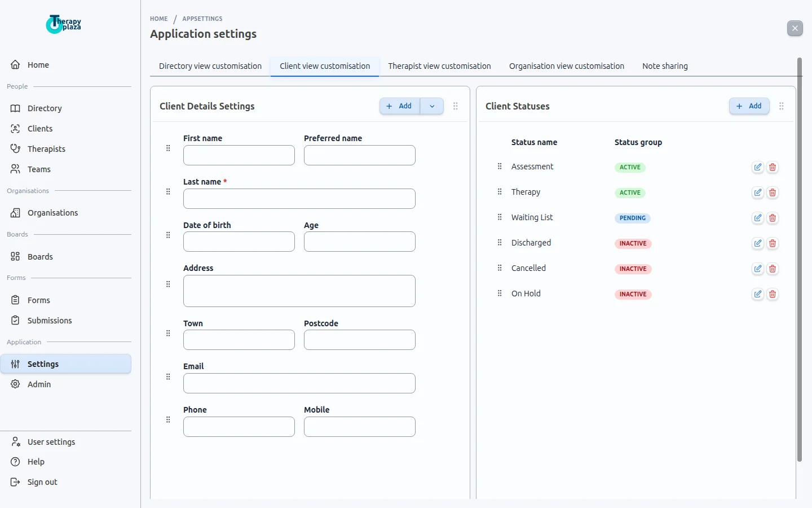Open Therapist view customisation tab
Image resolution: width=812 pixels, height=508 pixels.
439,66
